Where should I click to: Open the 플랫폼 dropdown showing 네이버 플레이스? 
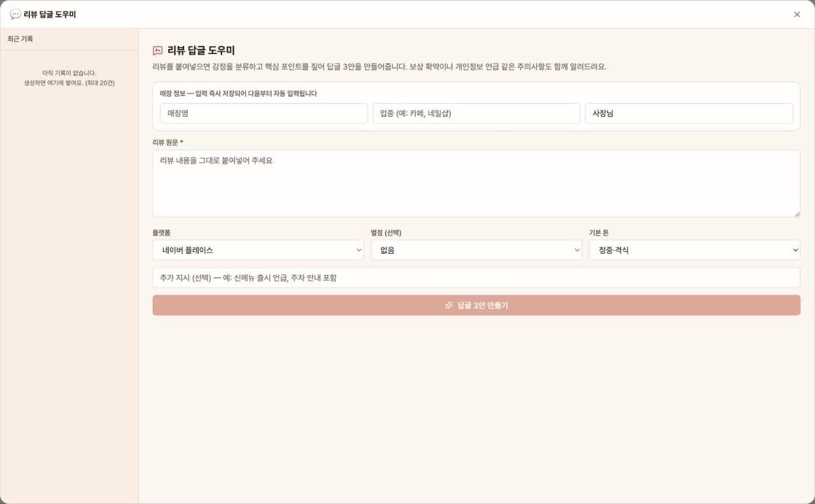[x=259, y=250]
